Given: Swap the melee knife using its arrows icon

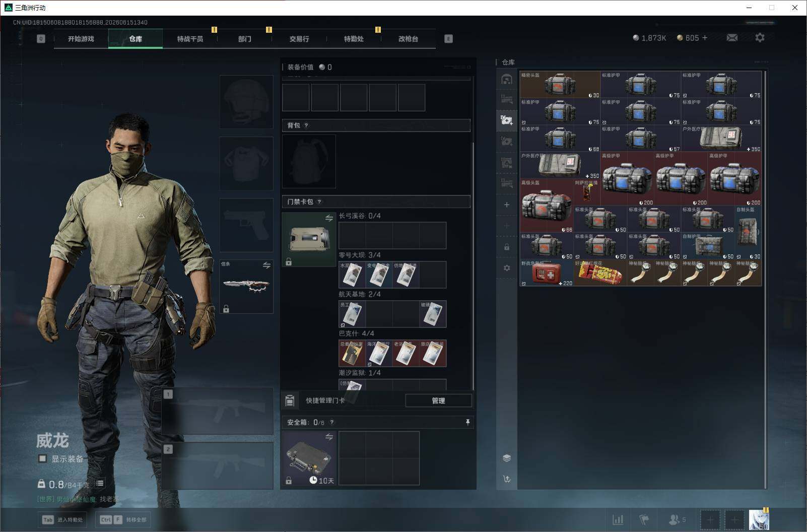Looking at the screenshot, I should pos(266,265).
